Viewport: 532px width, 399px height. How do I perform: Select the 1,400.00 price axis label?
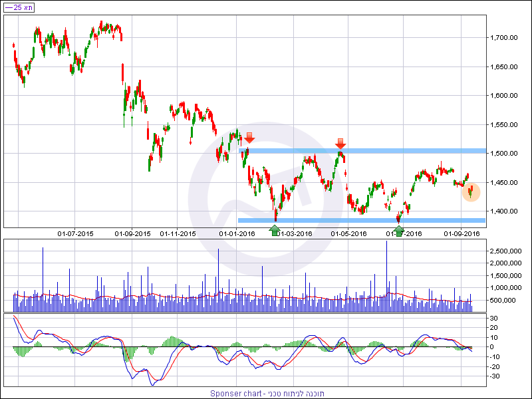(504, 211)
